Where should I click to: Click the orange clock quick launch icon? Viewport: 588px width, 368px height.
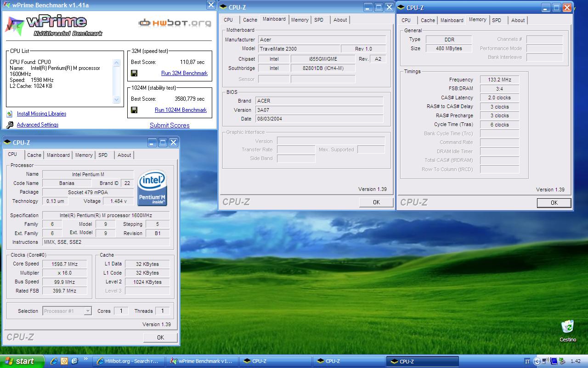click(64, 361)
